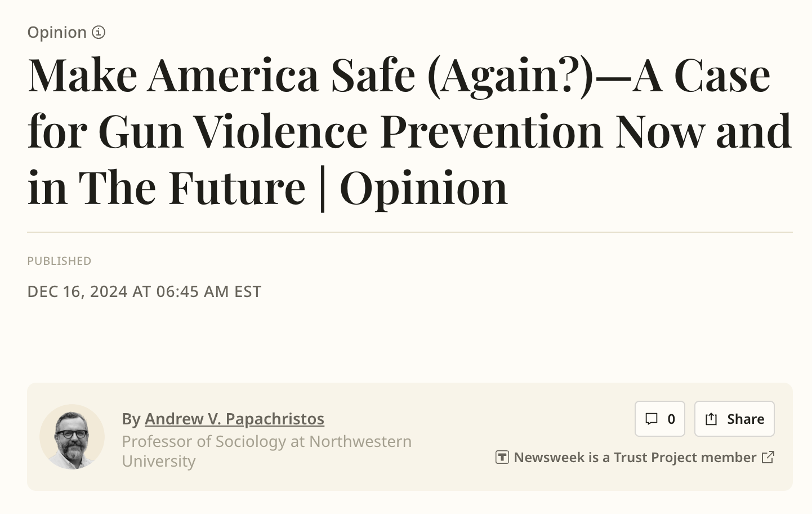Click Gun Violence Prevention in the headline
Viewport: 812px width, 514px height.
351,131
